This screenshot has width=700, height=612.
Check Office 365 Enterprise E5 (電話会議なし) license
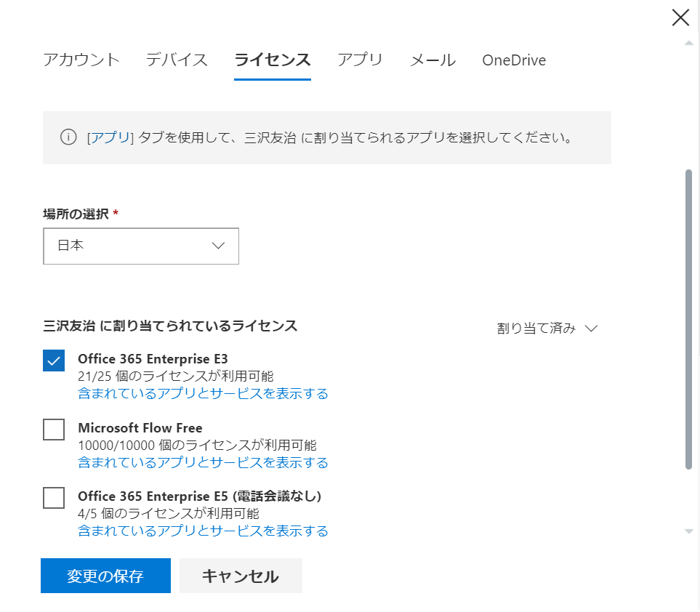coord(54,498)
